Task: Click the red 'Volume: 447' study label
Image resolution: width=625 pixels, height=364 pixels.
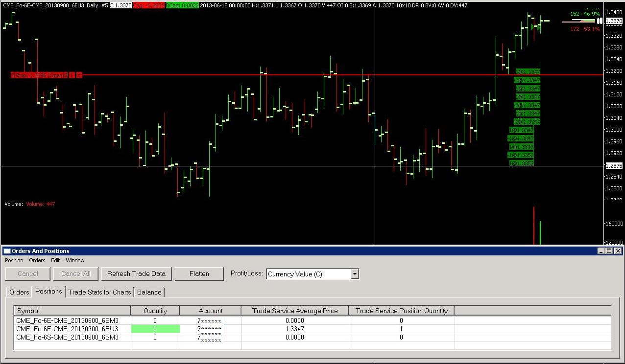Action: (x=41, y=204)
